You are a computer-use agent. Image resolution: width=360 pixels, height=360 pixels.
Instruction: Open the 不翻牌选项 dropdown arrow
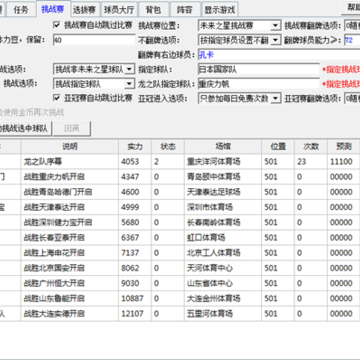(276, 41)
